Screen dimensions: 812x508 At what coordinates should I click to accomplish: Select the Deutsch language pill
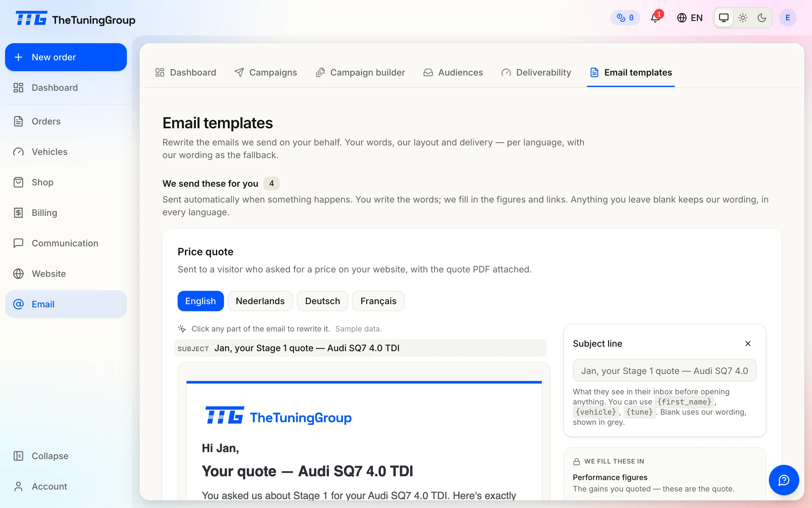[x=323, y=301]
